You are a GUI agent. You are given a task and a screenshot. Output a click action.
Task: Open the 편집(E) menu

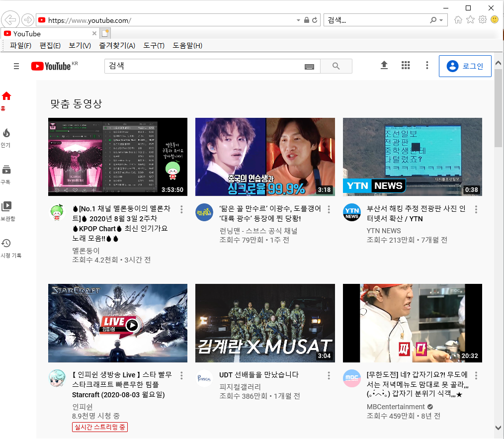coord(50,46)
